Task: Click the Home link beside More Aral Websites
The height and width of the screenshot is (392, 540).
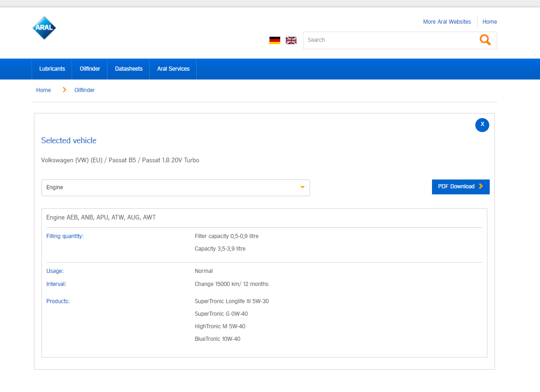Action: 489,22
